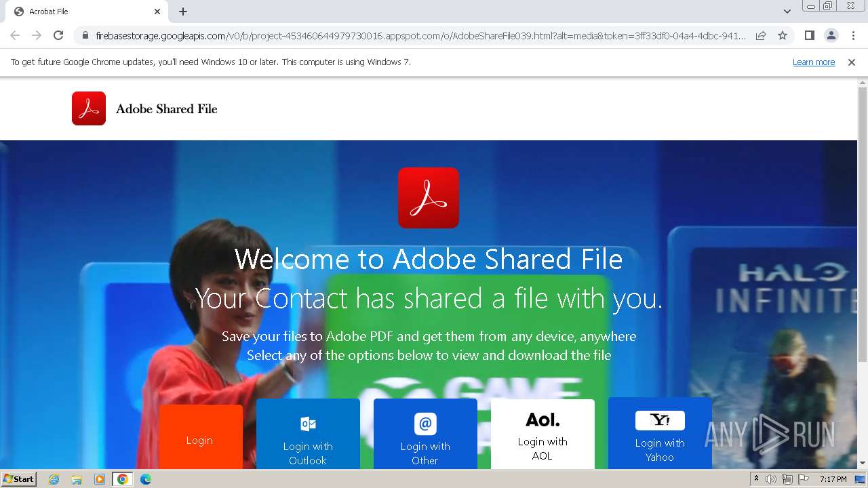Open the Learn more link
This screenshot has width=868, height=488.
[x=814, y=62]
